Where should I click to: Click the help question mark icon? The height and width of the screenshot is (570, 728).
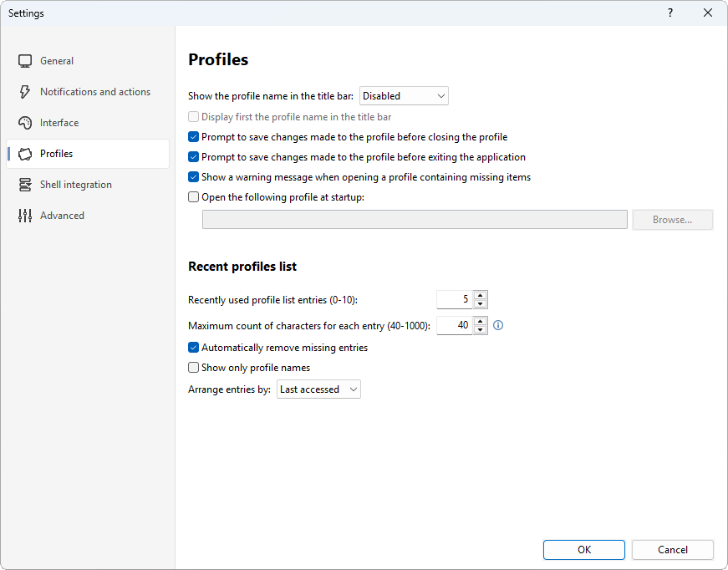point(670,13)
